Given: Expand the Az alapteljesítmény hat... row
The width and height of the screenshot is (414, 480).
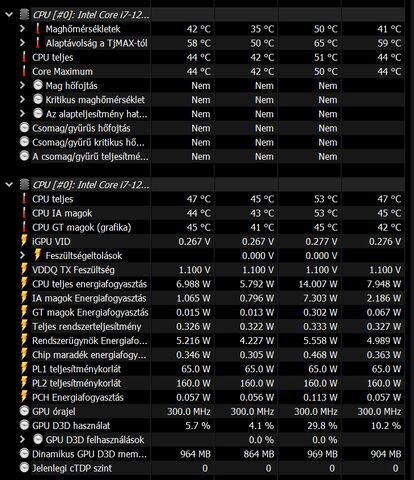Looking at the screenshot, I should 22,114.
